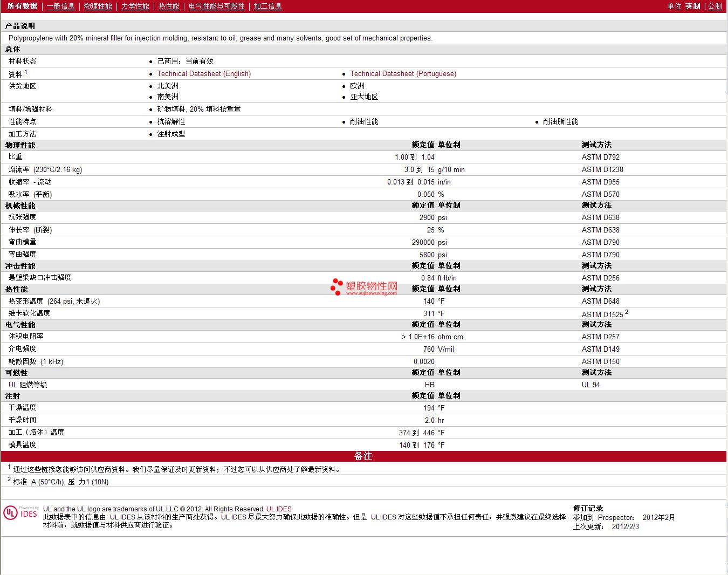
Task: Go to the 物理性能 tab in top navigation
Action: (98, 6)
